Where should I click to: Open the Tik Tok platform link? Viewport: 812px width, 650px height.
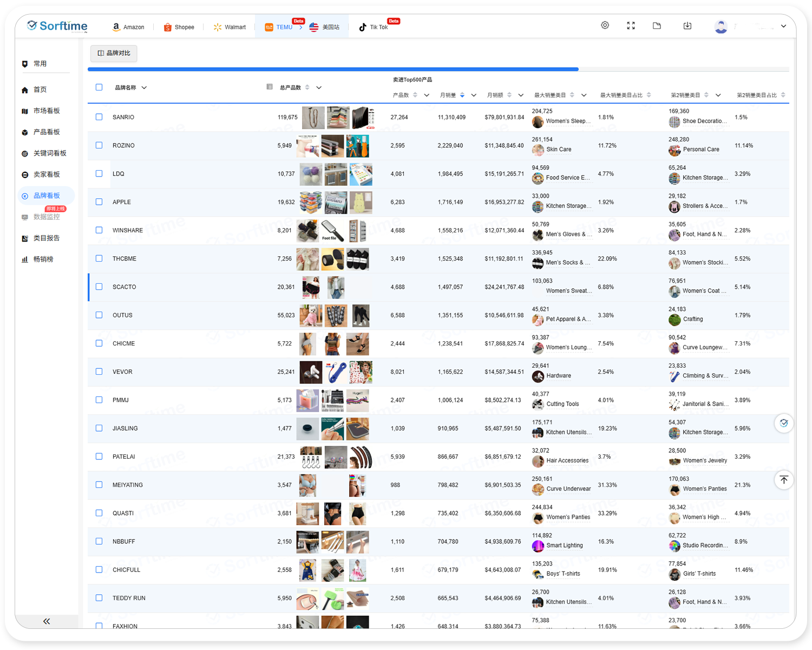374,27
